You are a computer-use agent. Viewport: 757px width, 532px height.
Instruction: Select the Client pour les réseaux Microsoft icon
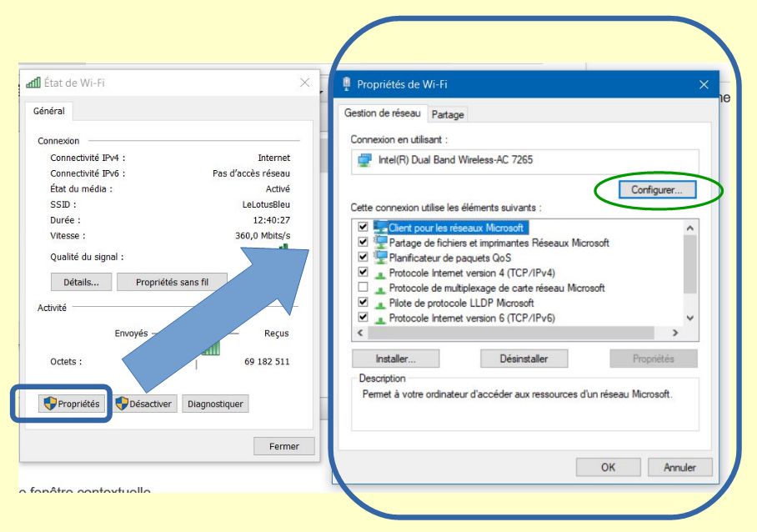tap(380, 228)
